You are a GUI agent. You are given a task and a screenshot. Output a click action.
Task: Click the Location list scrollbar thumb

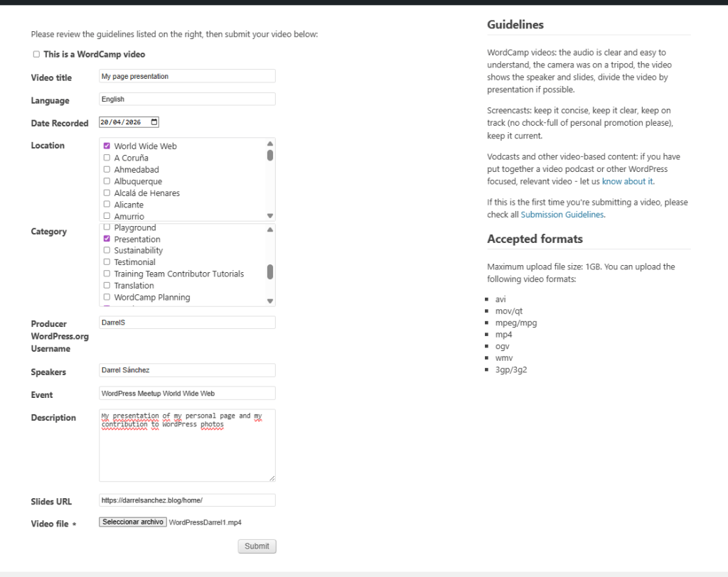[270, 155]
